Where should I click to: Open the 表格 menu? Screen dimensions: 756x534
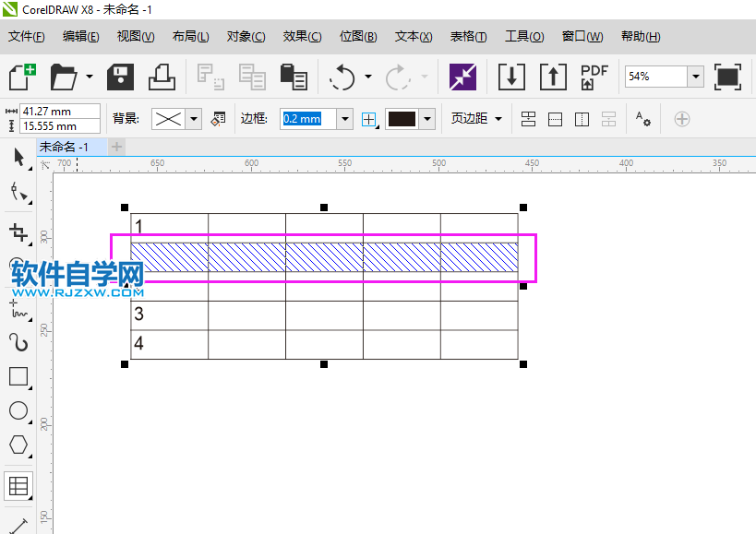(469, 37)
